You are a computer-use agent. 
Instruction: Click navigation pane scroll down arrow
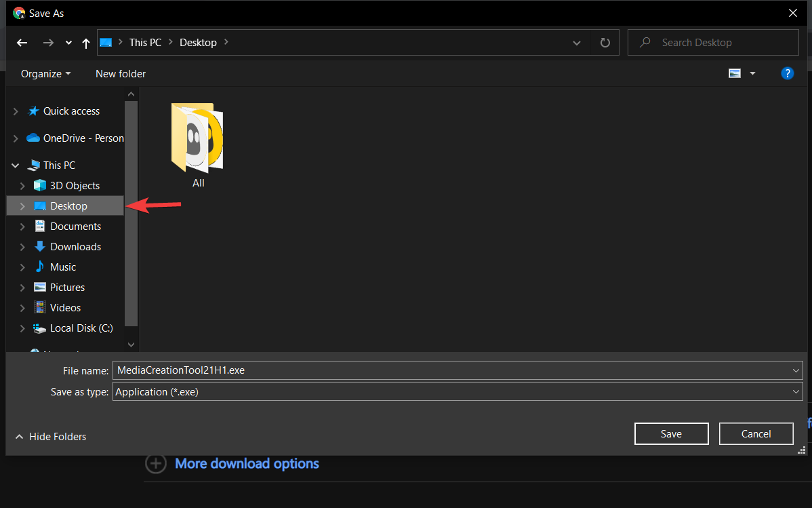point(131,345)
